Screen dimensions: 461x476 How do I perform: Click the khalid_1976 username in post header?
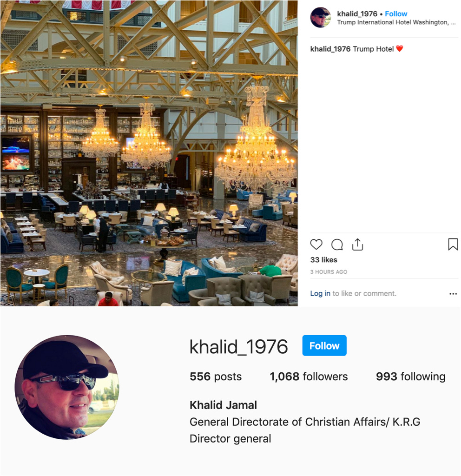(x=357, y=14)
